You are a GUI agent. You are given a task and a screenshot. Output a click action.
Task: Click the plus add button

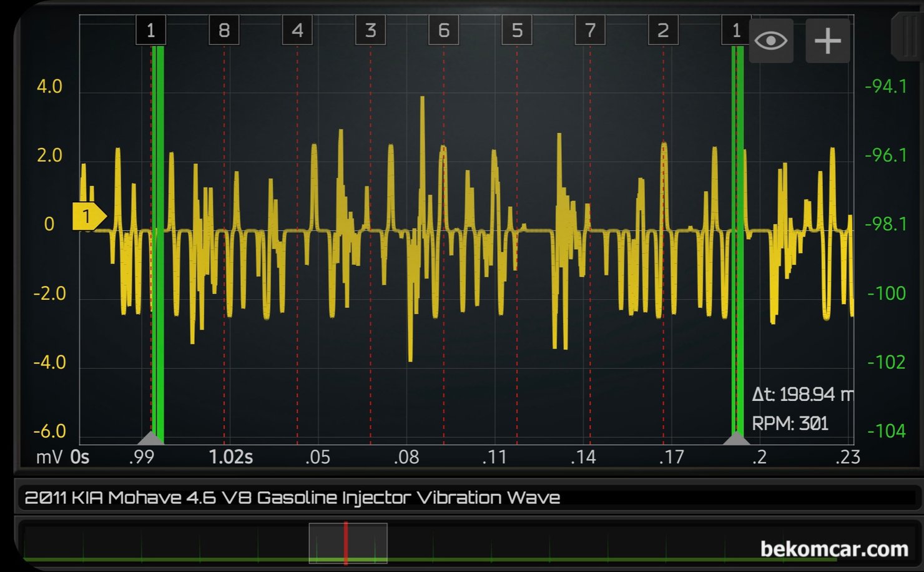[827, 41]
